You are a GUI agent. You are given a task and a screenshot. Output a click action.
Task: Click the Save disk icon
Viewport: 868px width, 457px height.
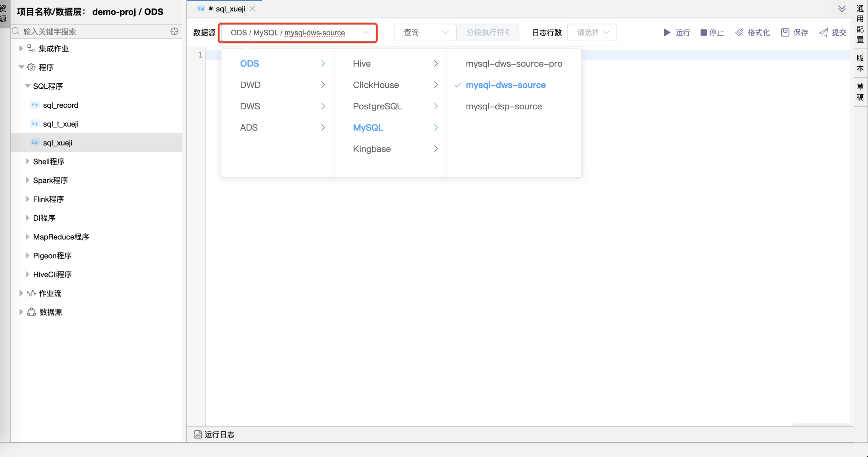pyautogui.click(x=785, y=32)
